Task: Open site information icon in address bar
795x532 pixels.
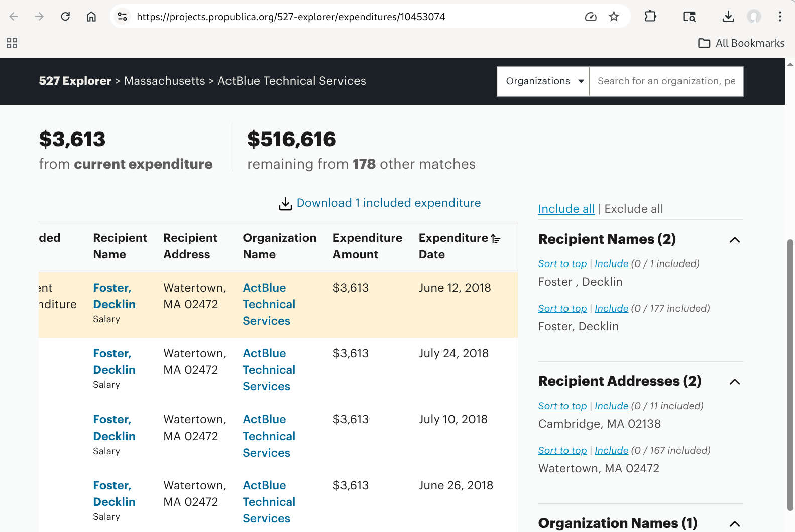Action: [x=122, y=17]
